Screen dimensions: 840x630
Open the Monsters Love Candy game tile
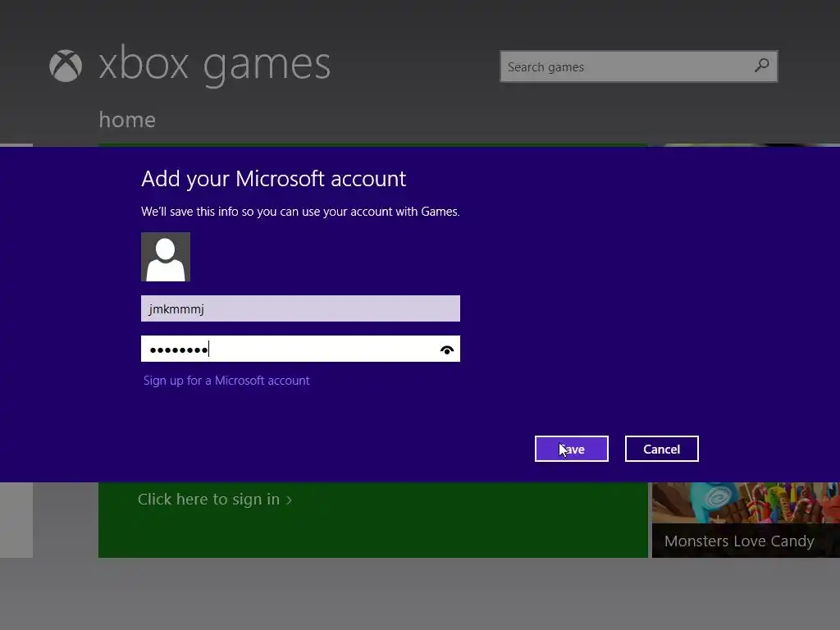tap(746, 519)
